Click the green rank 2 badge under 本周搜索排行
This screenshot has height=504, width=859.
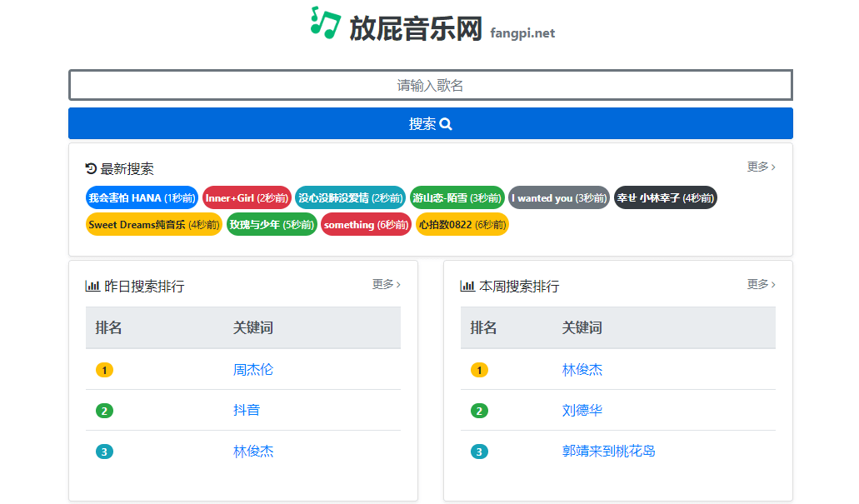[x=479, y=410]
